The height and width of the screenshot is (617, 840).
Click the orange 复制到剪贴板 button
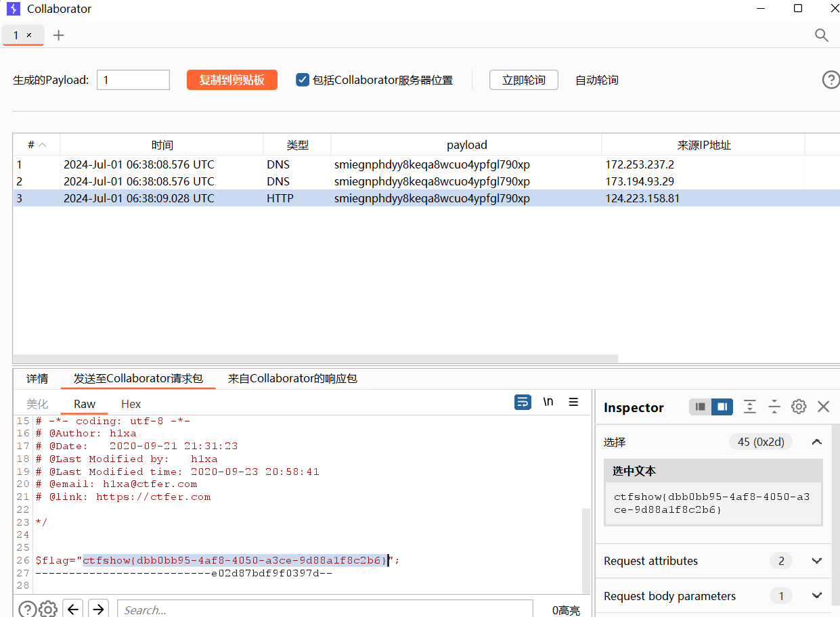point(232,80)
